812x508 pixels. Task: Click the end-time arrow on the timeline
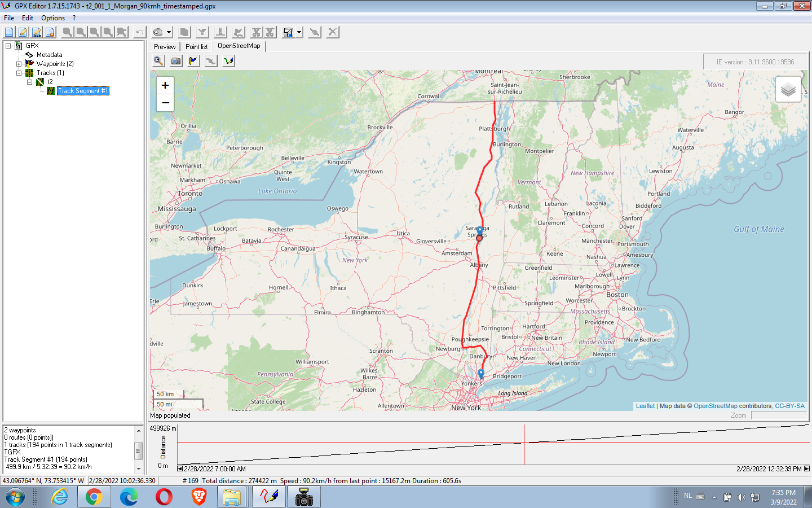pos(806,468)
